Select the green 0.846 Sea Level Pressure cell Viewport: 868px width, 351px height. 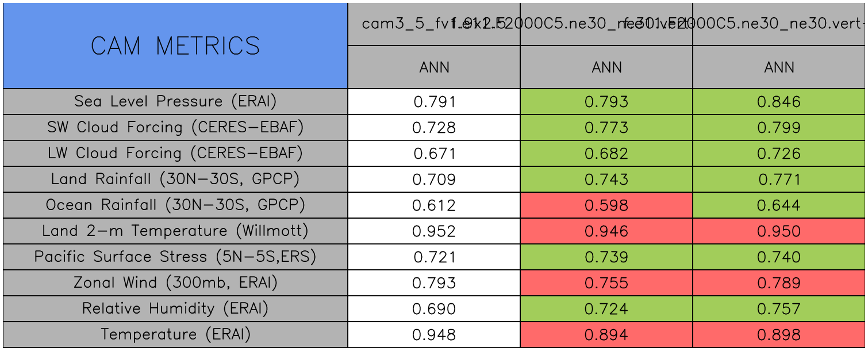click(x=779, y=102)
